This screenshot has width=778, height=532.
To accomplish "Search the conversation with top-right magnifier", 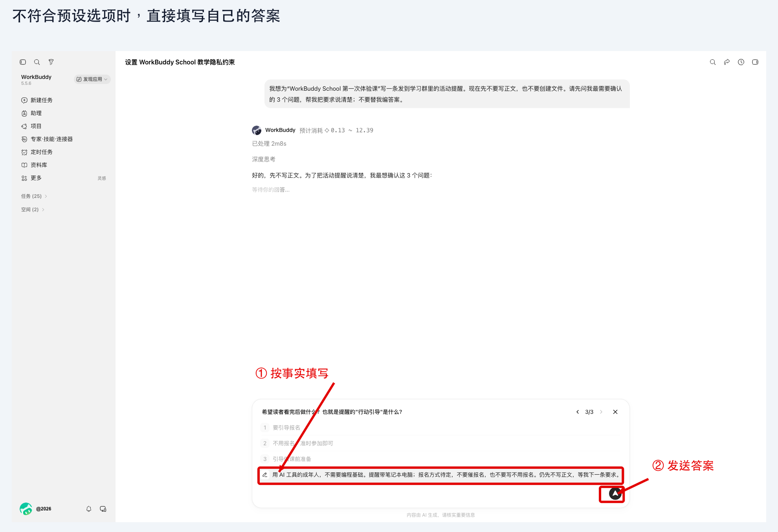I will 713,62.
